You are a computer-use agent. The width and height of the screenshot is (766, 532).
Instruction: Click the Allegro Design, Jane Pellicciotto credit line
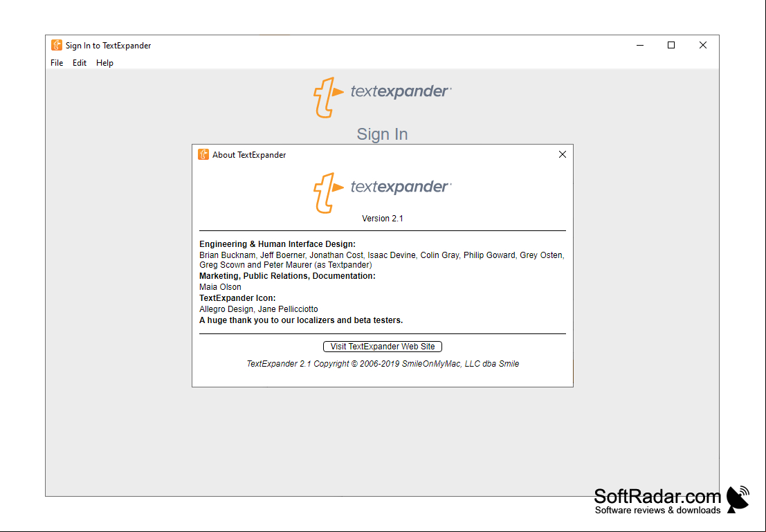pyautogui.click(x=259, y=309)
